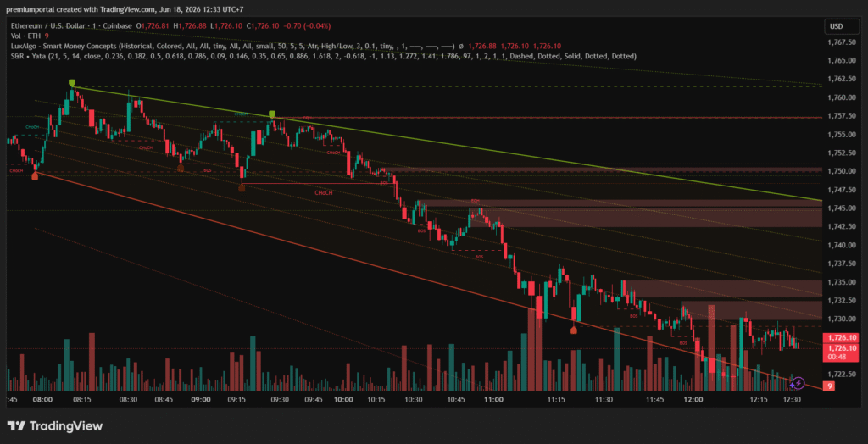
Task: Click the brown swing-low marker near 09:17
Action: point(242,188)
